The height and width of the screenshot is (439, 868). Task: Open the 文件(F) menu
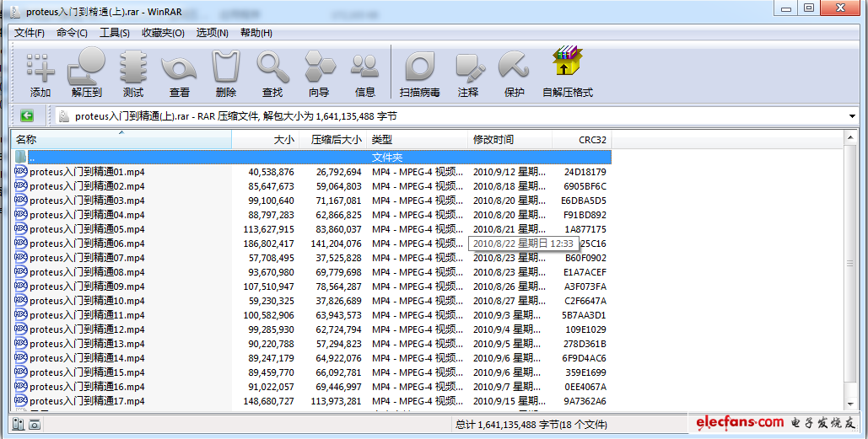tap(30, 33)
